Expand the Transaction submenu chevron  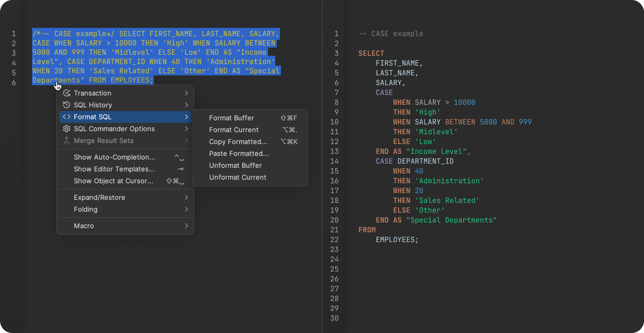coord(186,93)
